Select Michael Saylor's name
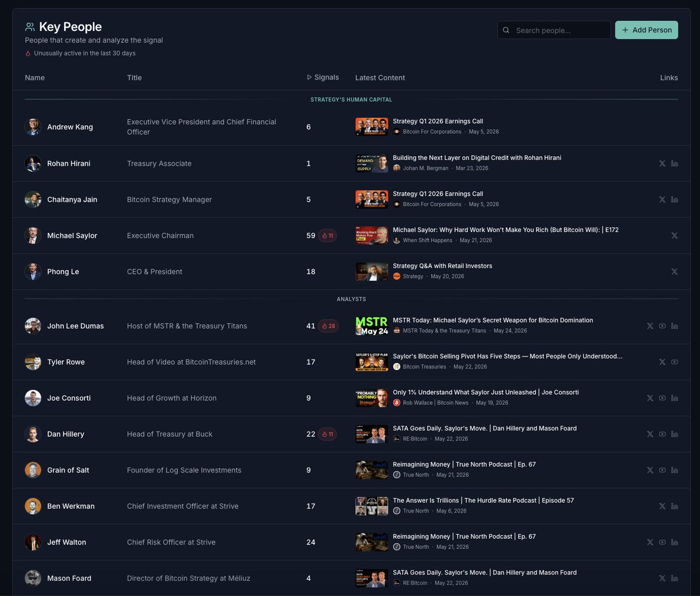This screenshot has width=700, height=596. pyautogui.click(x=72, y=236)
